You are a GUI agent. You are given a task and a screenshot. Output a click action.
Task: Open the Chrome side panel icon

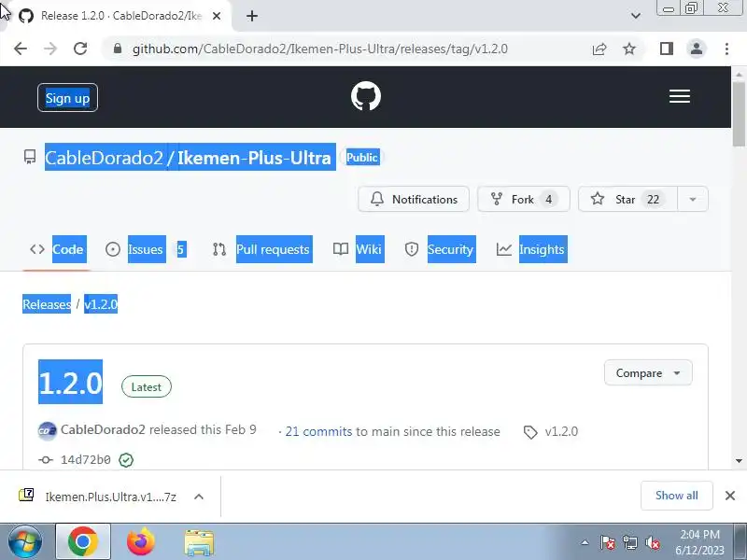click(667, 49)
